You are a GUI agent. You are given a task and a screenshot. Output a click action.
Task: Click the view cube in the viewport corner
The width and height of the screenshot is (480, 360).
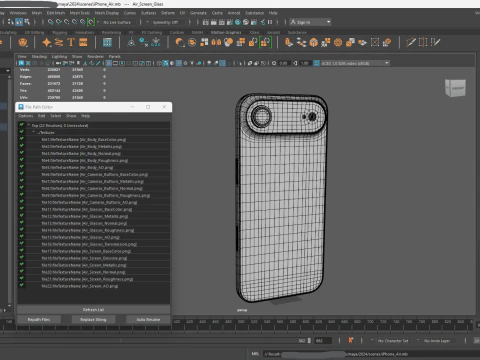(x=455, y=88)
